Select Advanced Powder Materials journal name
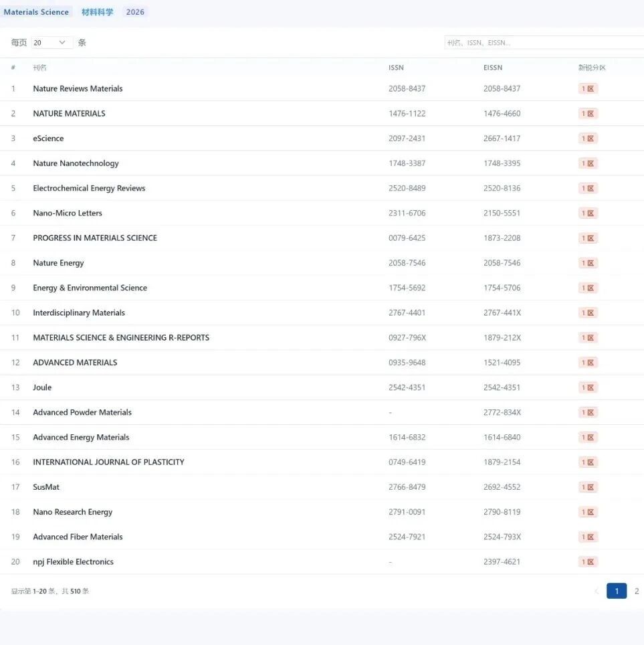Viewport: 644px width, 645px height. click(82, 412)
